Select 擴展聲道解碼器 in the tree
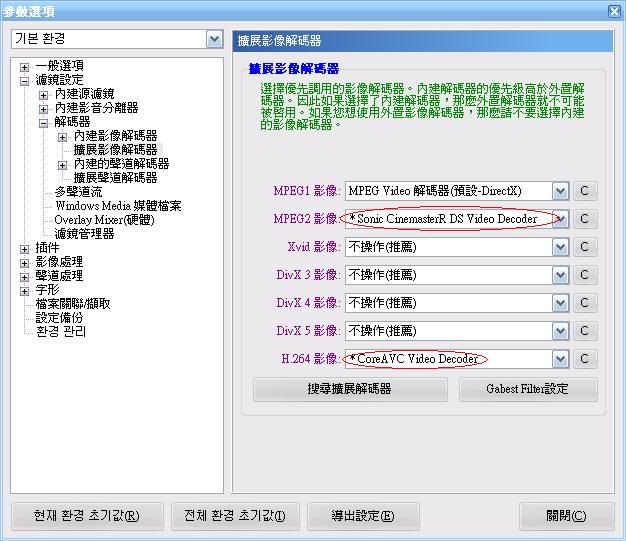 (115, 178)
